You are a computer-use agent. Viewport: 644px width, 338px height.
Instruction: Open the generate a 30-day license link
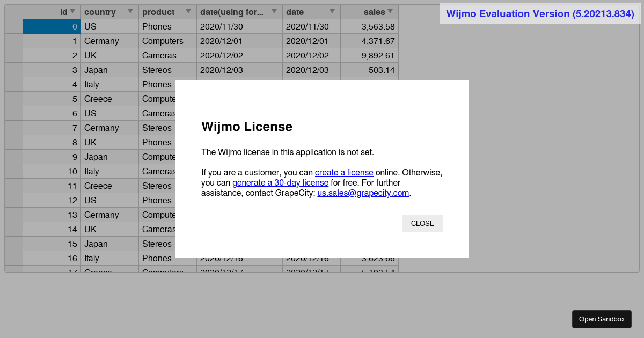pyautogui.click(x=280, y=182)
